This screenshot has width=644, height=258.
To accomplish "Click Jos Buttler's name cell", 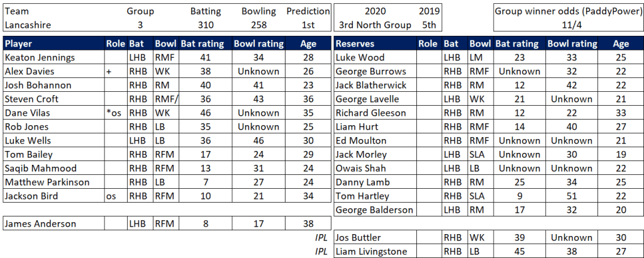I will pos(358,238).
